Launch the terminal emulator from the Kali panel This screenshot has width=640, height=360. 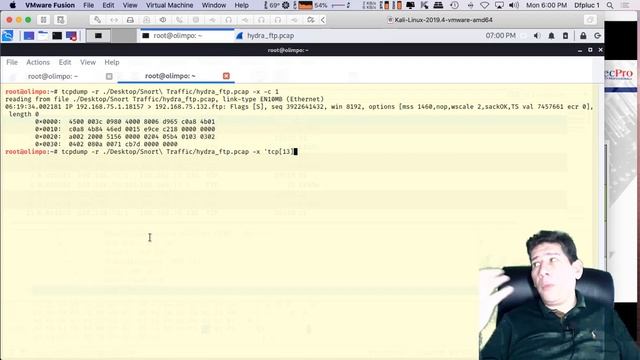coord(57,36)
